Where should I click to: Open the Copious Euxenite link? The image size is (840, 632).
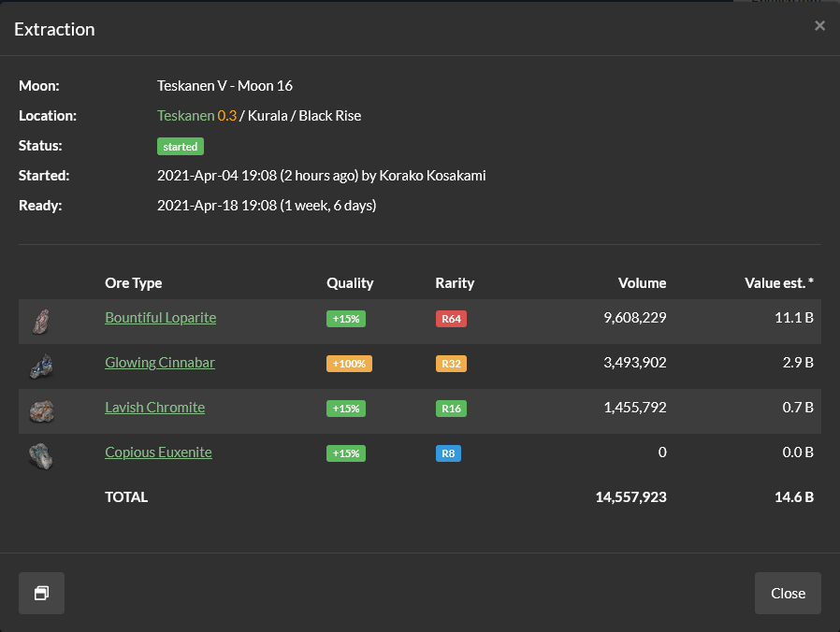click(x=158, y=452)
